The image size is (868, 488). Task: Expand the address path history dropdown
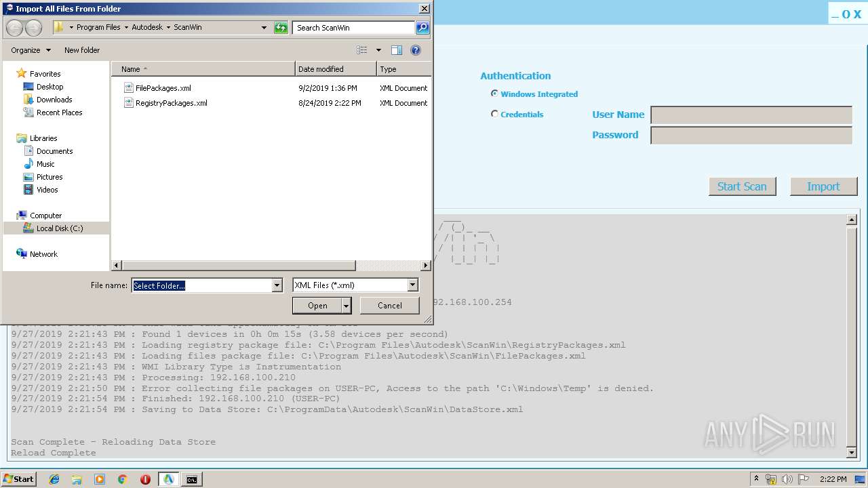coord(264,28)
